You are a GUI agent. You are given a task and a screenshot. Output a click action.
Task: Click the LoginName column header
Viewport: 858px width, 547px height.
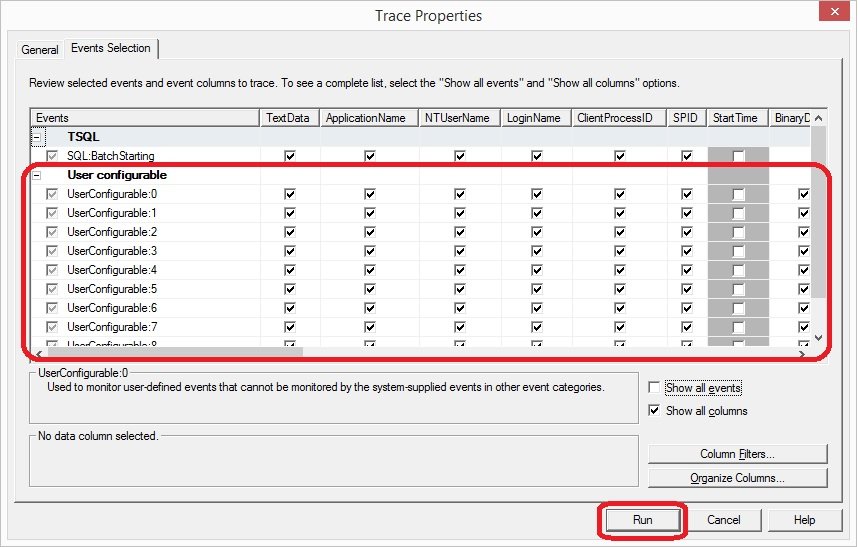[536, 118]
